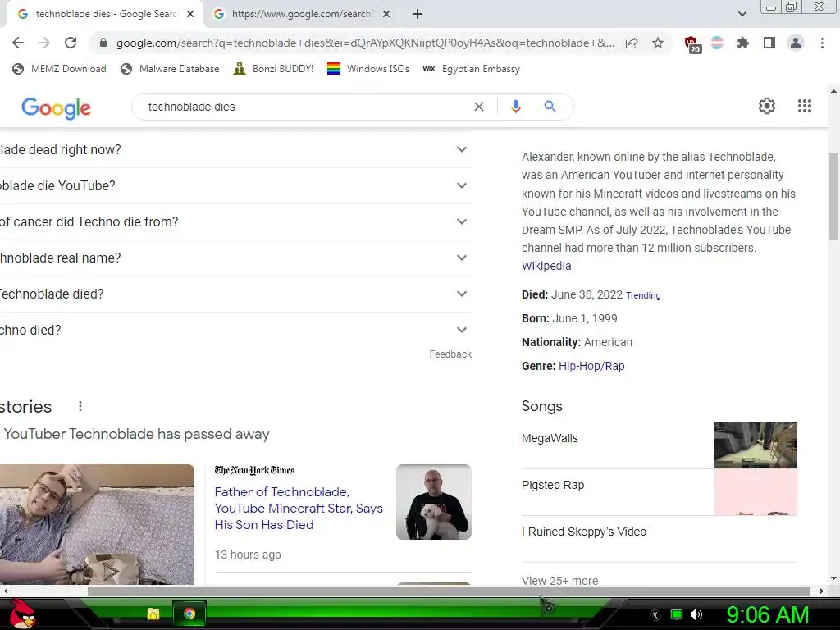Open the Wikipedia link
Image resolution: width=840 pixels, height=630 pixels.
546,266
